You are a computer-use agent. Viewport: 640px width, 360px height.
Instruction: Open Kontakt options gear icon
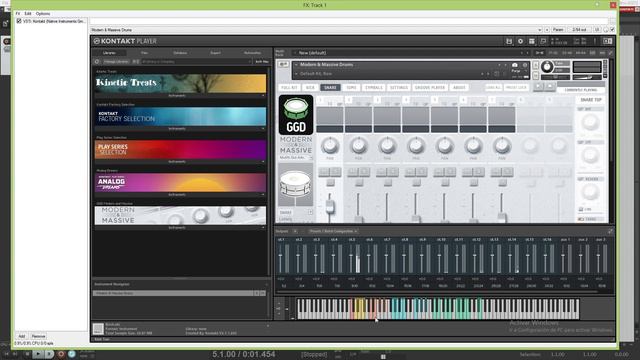pyautogui.click(x=520, y=41)
